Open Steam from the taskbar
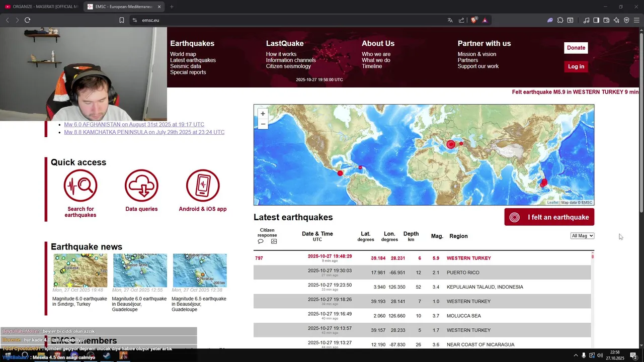This screenshot has width=644, height=362. pyautogui.click(x=107, y=355)
